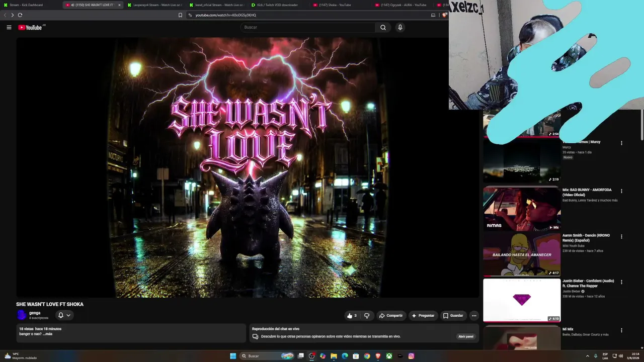Open options for the Murcy video
The image size is (644, 362).
click(621, 143)
